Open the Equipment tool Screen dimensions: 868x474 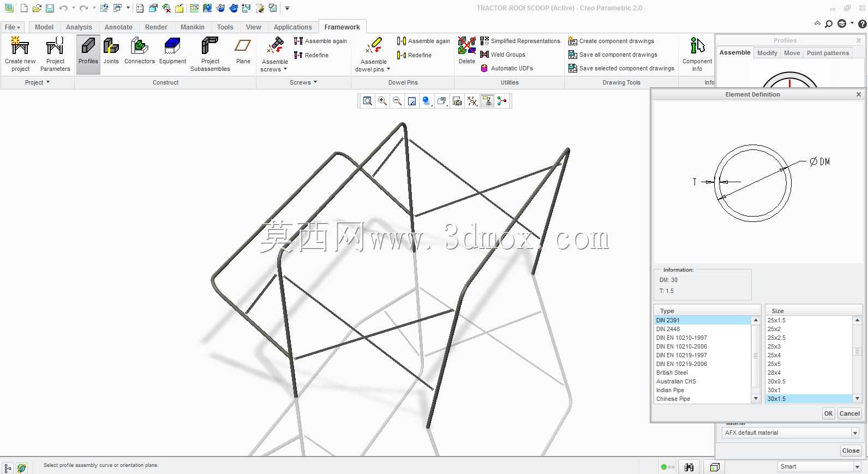pos(172,51)
